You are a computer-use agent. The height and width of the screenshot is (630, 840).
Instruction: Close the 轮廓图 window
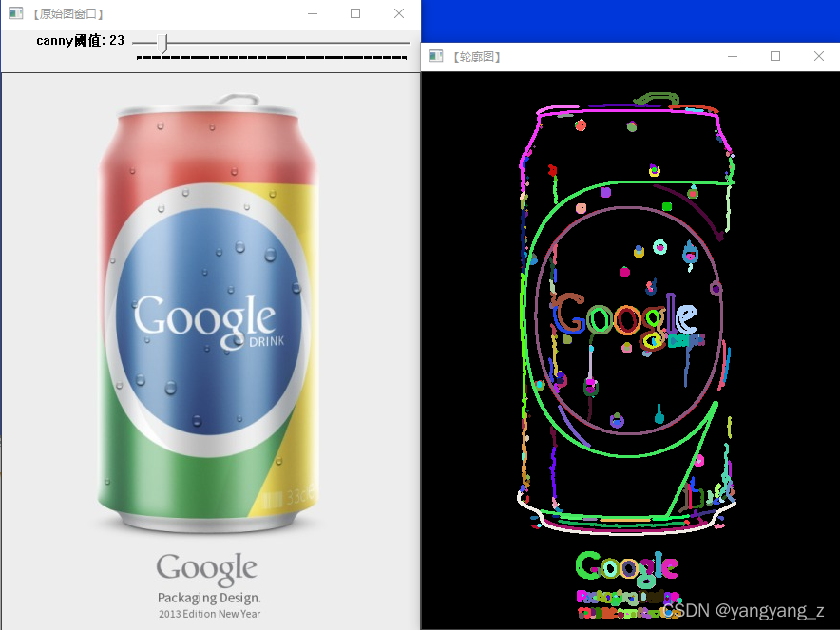[x=818, y=56]
